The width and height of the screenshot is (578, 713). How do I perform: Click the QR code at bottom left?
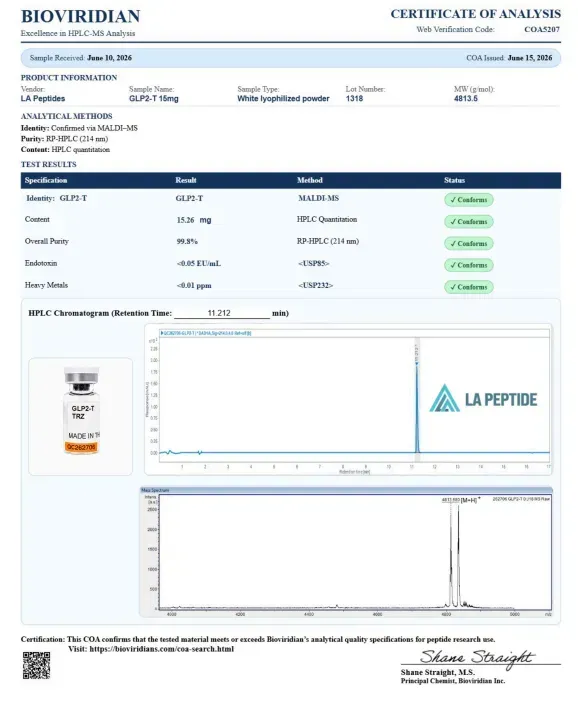pos(36,665)
